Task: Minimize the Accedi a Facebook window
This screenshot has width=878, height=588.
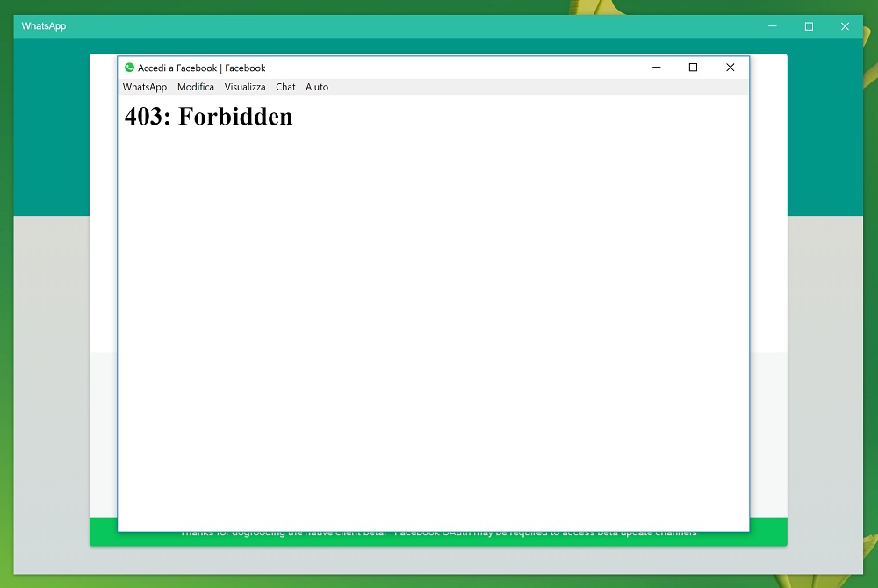Action: (656, 67)
